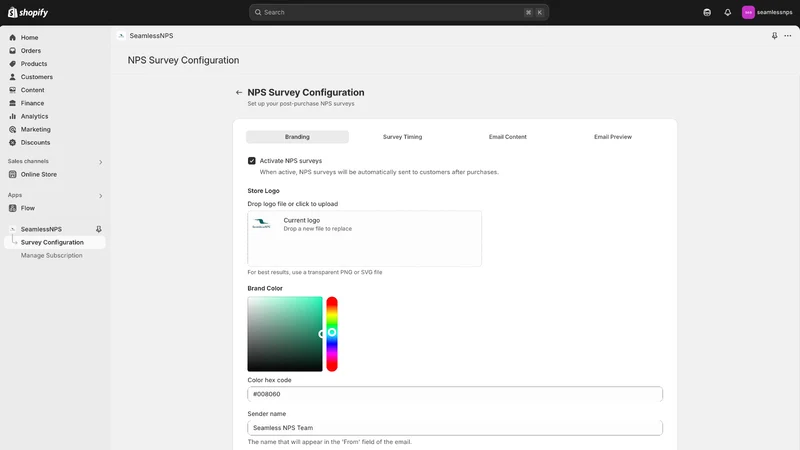
Task: Switch to the Survey Timing tab
Action: [403, 137]
